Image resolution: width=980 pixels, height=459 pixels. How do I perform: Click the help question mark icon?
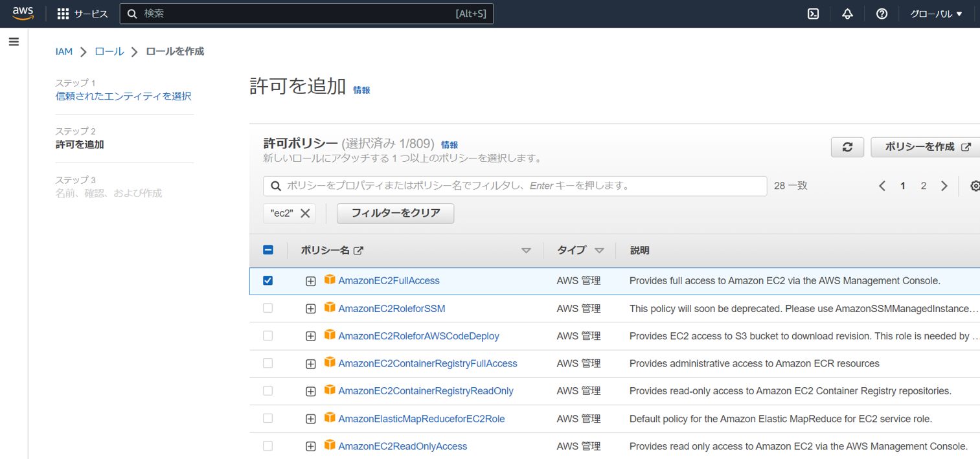(882, 14)
